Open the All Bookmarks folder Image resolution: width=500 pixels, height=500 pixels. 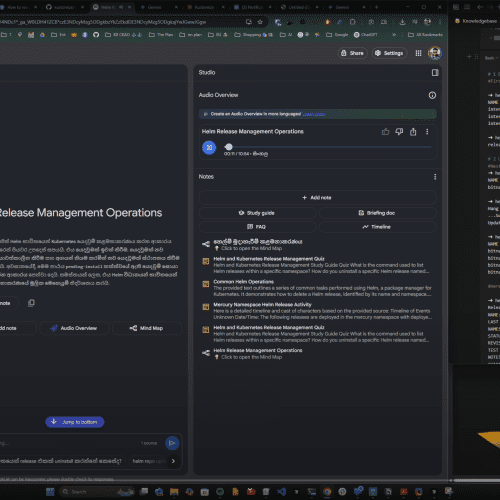tap(426, 35)
